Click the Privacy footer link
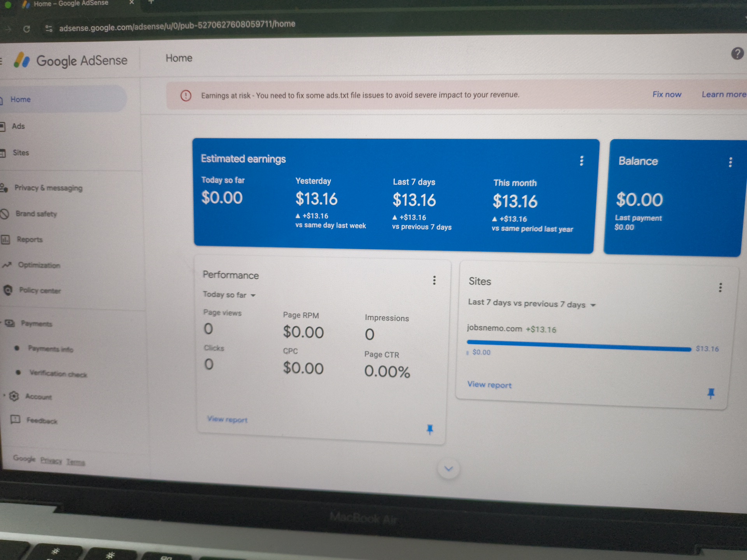This screenshot has height=560, width=747. pyautogui.click(x=51, y=460)
